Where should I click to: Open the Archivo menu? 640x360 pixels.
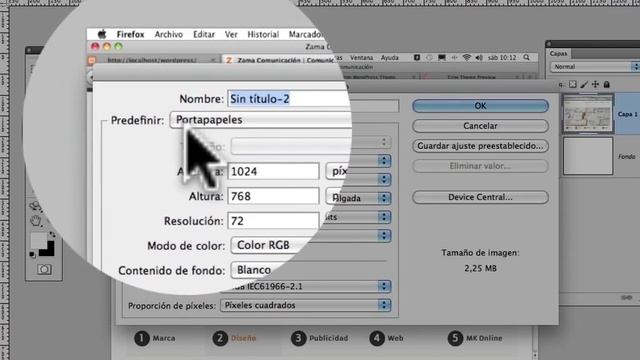pos(169,34)
